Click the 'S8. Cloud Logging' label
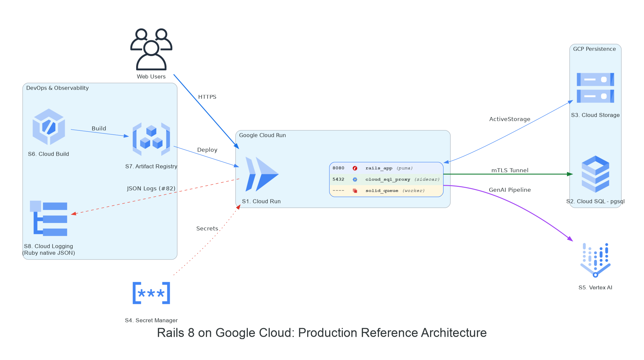 [x=48, y=246]
